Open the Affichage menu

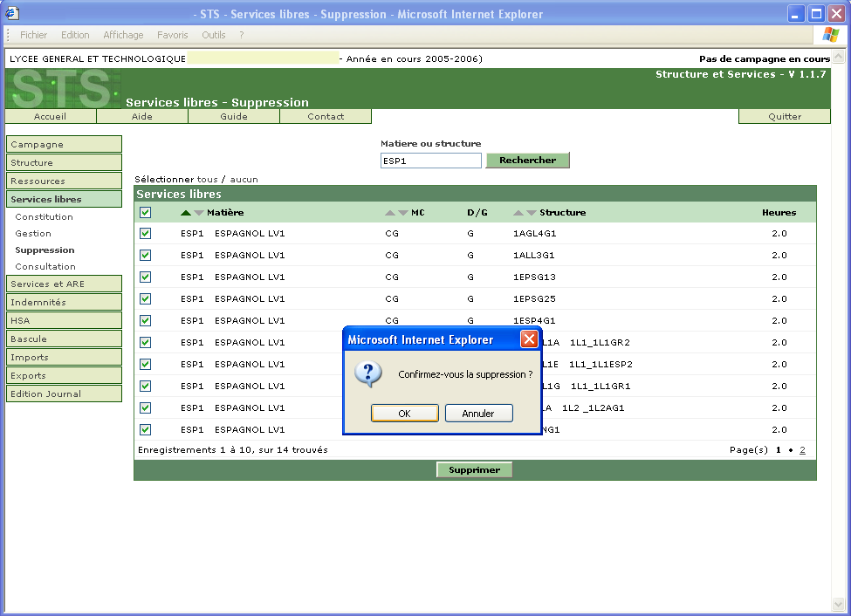coord(123,35)
